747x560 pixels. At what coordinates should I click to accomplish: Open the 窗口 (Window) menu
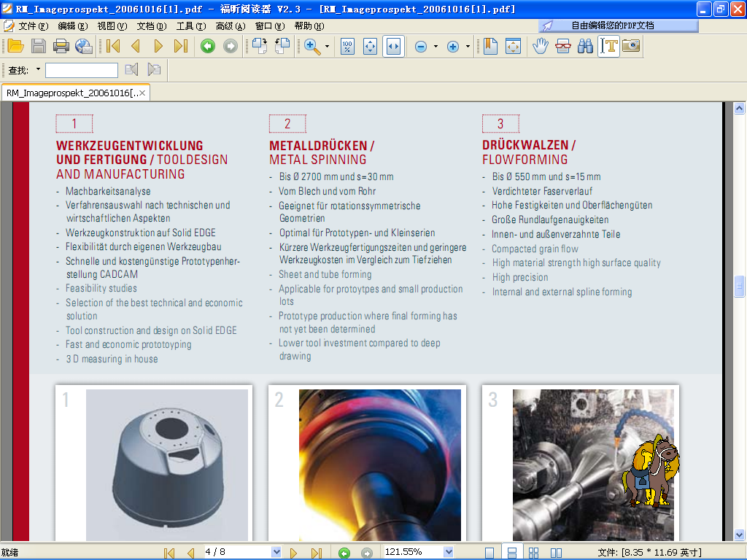pyautogui.click(x=270, y=26)
